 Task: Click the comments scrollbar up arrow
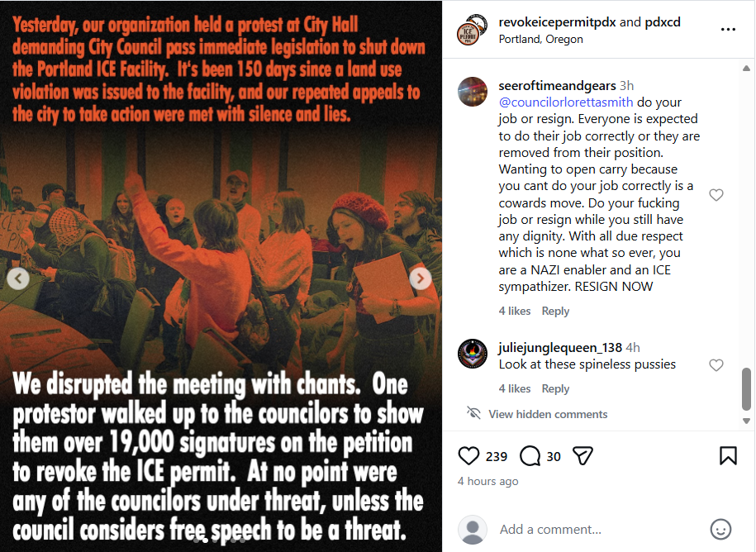(746, 69)
